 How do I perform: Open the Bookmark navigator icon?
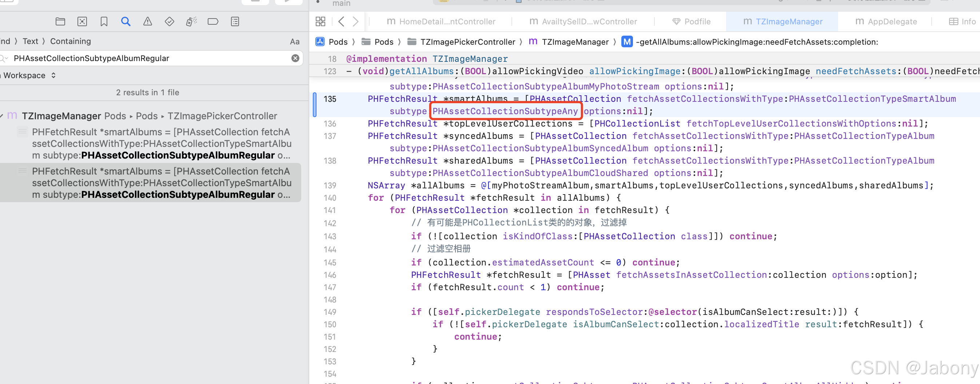coord(104,22)
